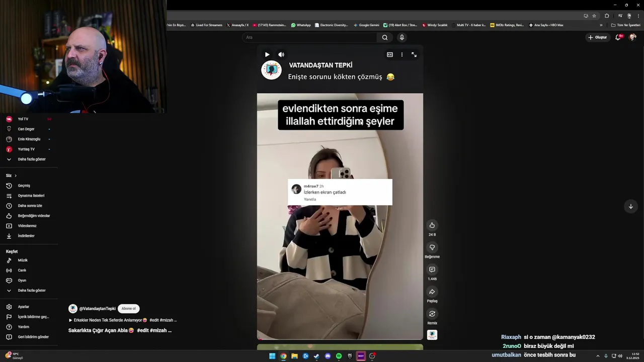Show hidden bookmarks with the overflow chevron

601,25
